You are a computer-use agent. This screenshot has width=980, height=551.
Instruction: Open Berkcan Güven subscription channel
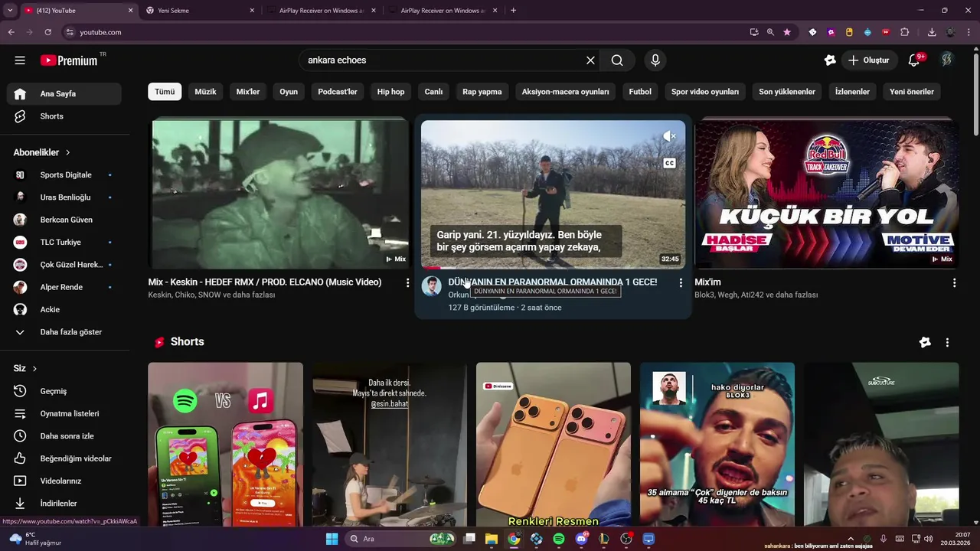(x=64, y=220)
